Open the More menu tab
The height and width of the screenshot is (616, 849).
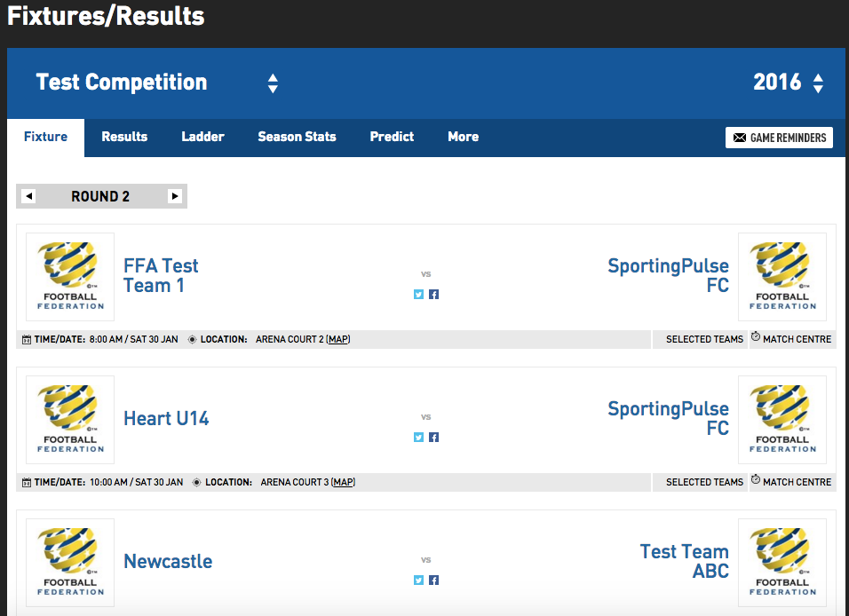[x=463, y=137]
